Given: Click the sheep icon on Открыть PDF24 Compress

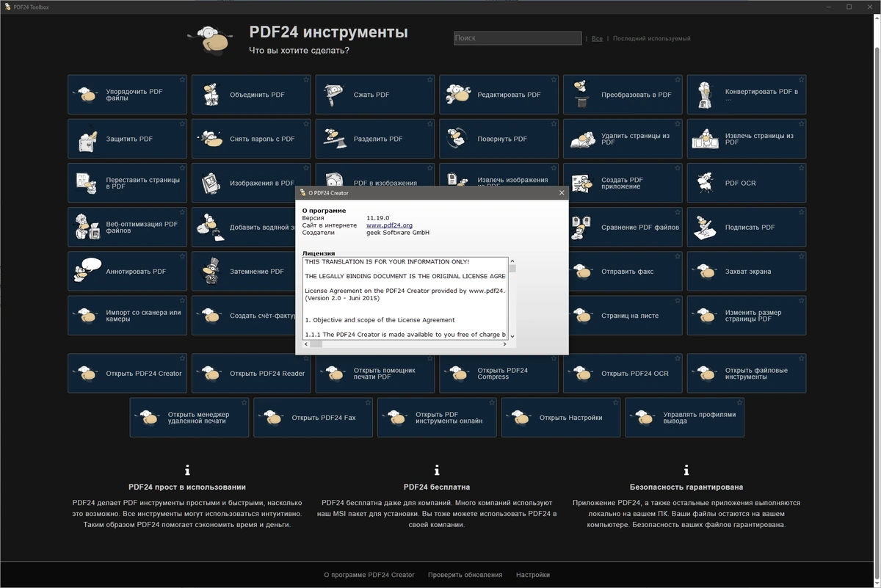Looking at the screenshot, I should (459, 374).
